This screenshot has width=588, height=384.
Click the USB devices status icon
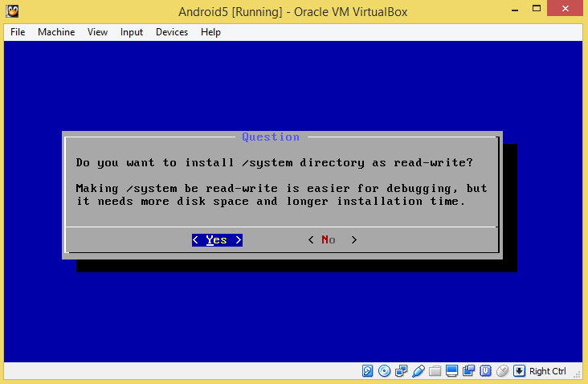[419, 371]
